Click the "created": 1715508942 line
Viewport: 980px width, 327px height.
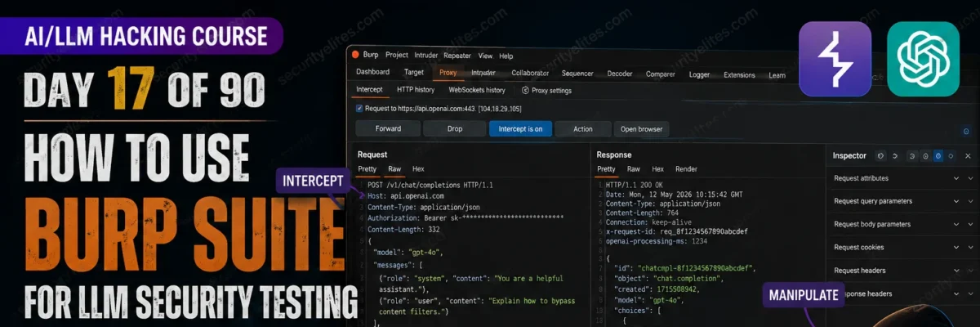pos(663,289)
